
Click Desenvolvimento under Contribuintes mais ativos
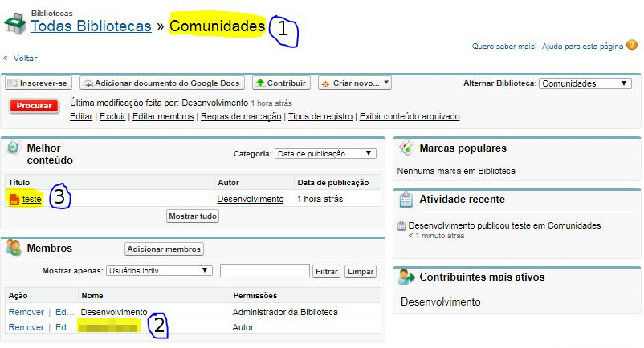pyautogui.click(x=440, y=302)
